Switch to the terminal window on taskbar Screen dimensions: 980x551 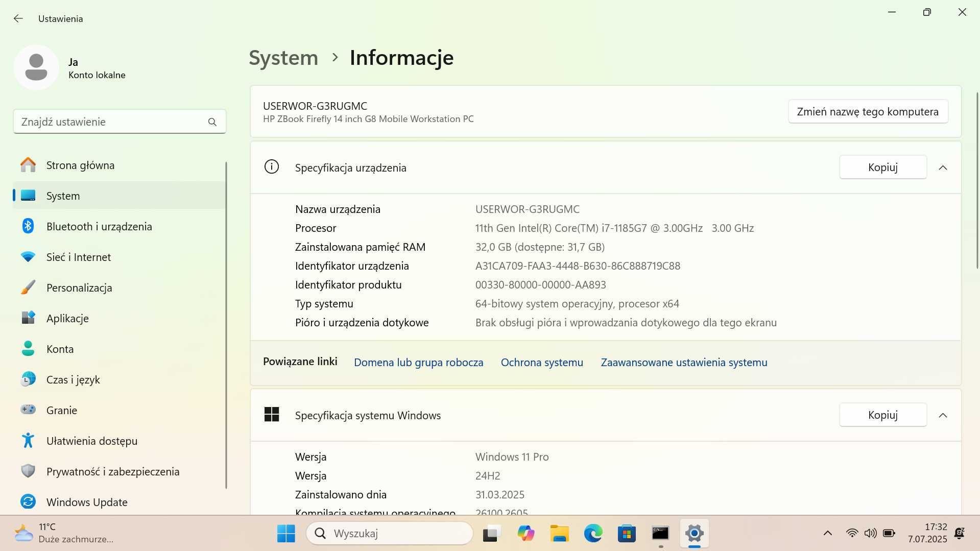660,533
